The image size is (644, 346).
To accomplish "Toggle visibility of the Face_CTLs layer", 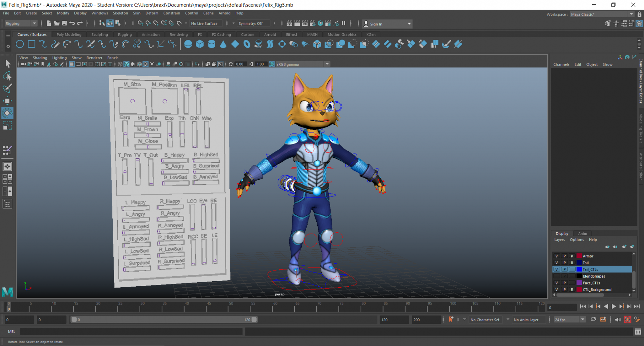I will point(557,283).
